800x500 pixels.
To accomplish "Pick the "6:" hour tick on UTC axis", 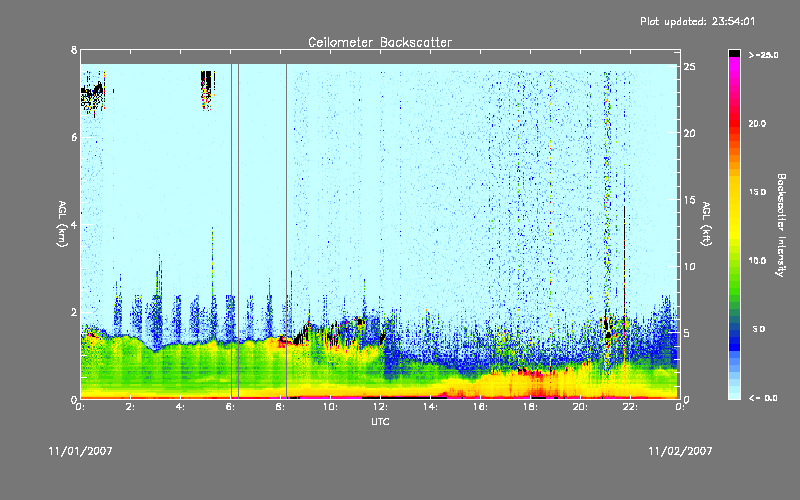I will pyautogui.click(x=230, y=407).
